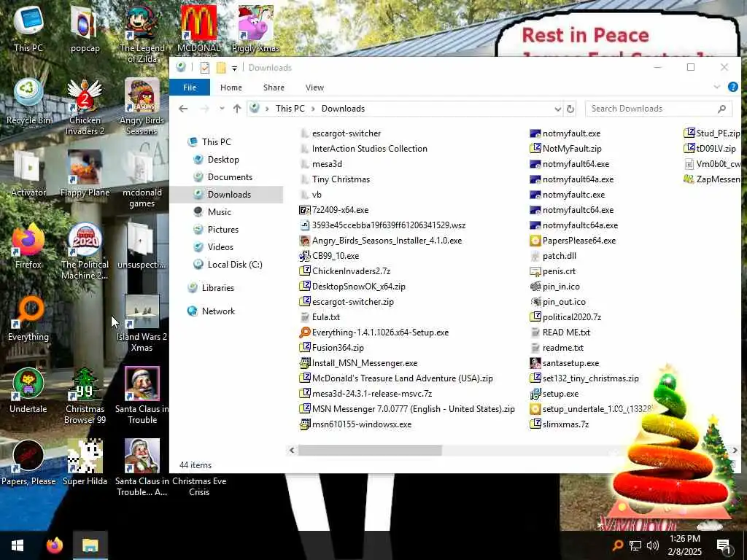Viewport: 747px width, 560px height.
Task: Select Music in the navigation pane
Action: pos(219,212)
